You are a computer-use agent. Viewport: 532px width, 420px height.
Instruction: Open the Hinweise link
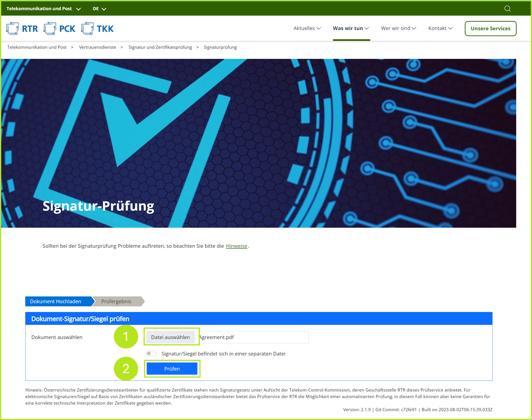(236, 246)
